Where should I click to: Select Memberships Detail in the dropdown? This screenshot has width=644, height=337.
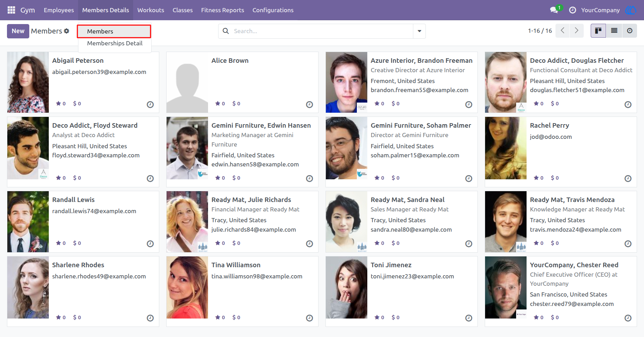115,43
